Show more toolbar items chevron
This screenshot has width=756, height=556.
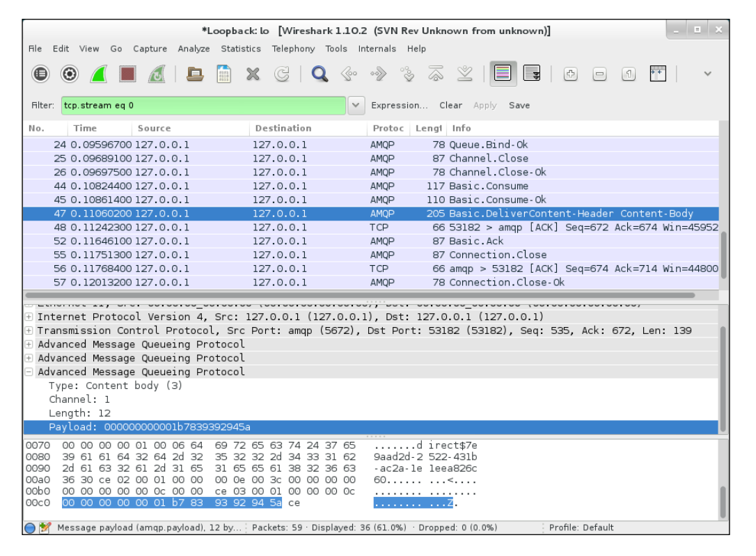707,74
